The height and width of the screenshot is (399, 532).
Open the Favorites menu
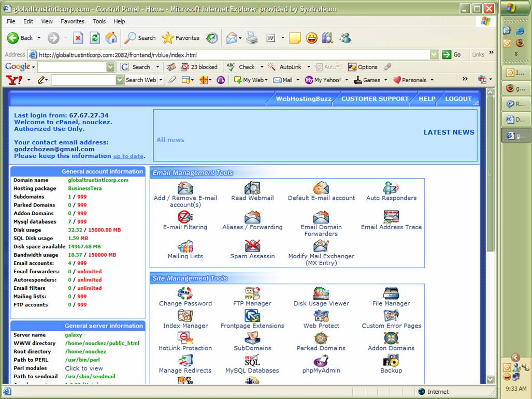(73, 21)
